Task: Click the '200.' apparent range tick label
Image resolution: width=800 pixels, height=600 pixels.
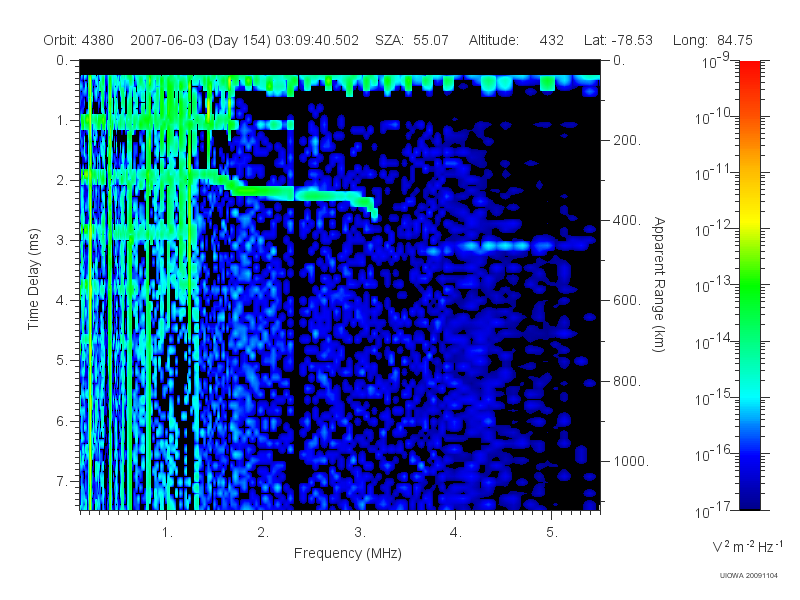Action: (627, 140)
